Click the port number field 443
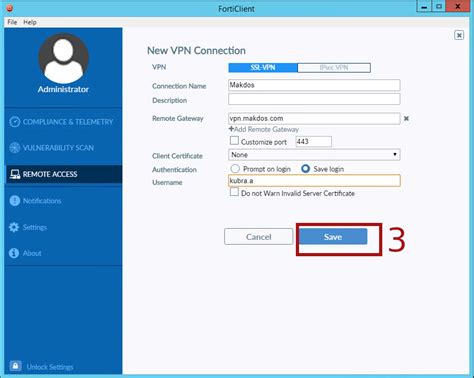This screenshot has height=378, width=474. click(x=314, y=141)
